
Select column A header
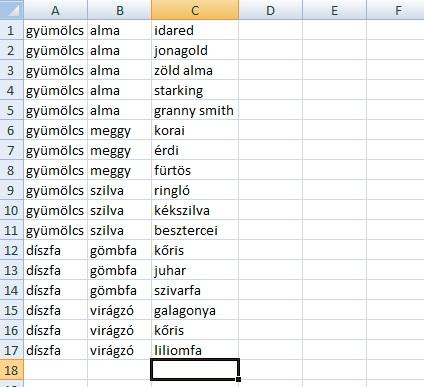coord(55,10)
